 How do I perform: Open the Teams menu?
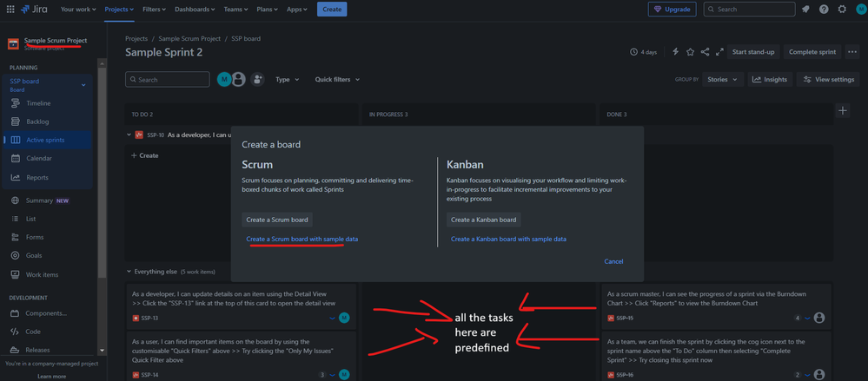tap(236, 10)
